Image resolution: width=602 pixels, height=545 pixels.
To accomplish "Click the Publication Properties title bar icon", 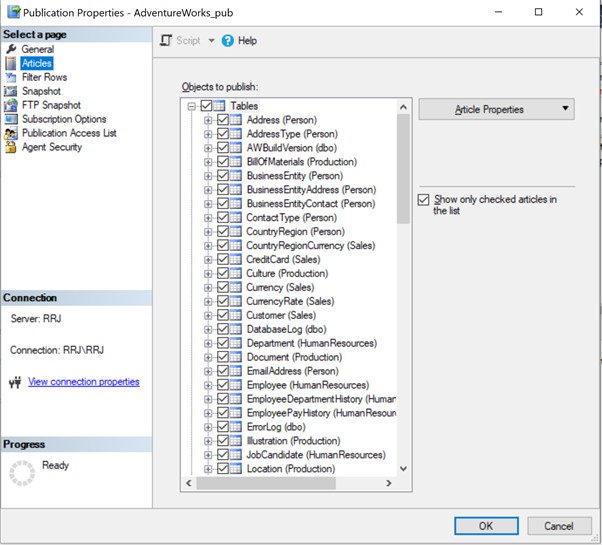I will (x=14, y=12).
